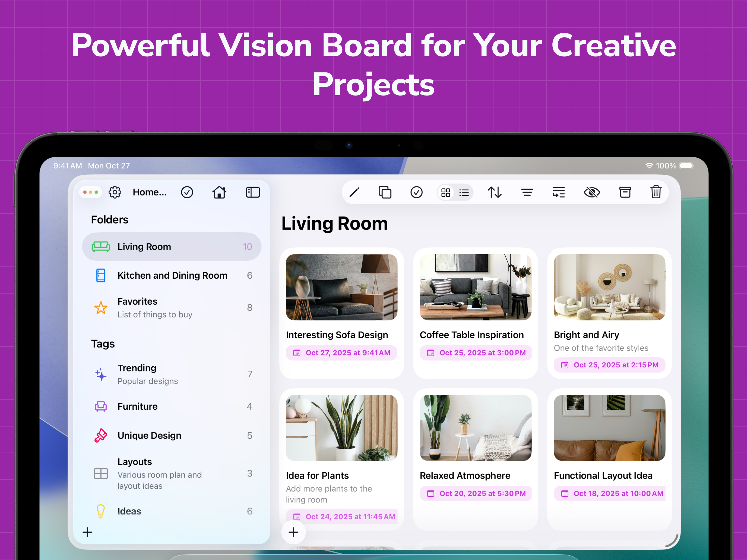
Task: Click the Oct 18, 2025 at 10:00 AM date
Action: point(610,494)
